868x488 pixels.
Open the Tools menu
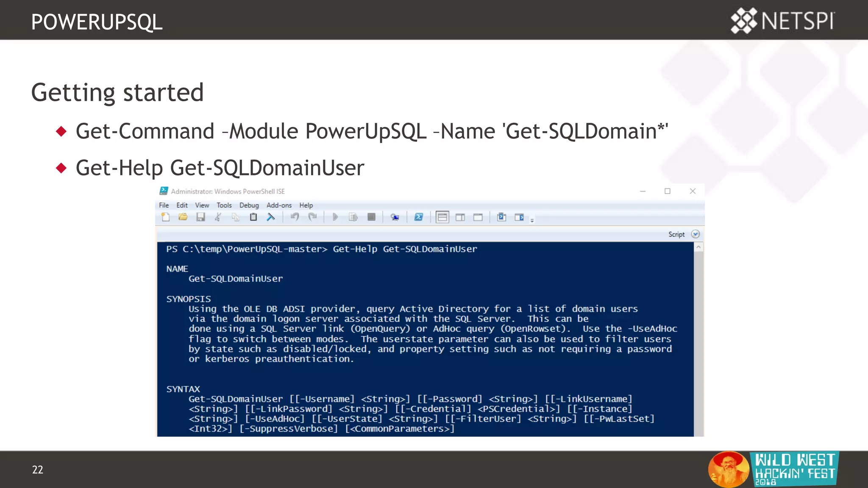click(x=224, y=205)
